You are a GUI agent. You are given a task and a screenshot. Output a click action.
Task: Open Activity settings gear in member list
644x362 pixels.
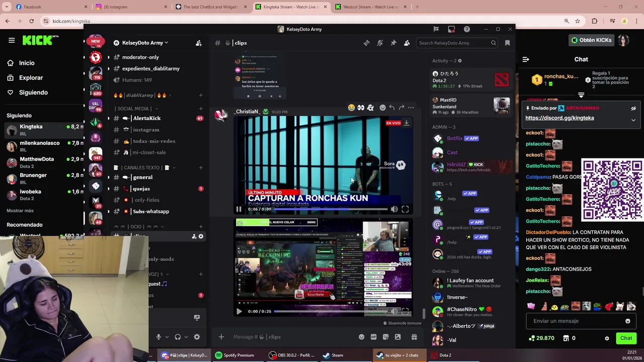pyautogui.click(x=459, y=61)
